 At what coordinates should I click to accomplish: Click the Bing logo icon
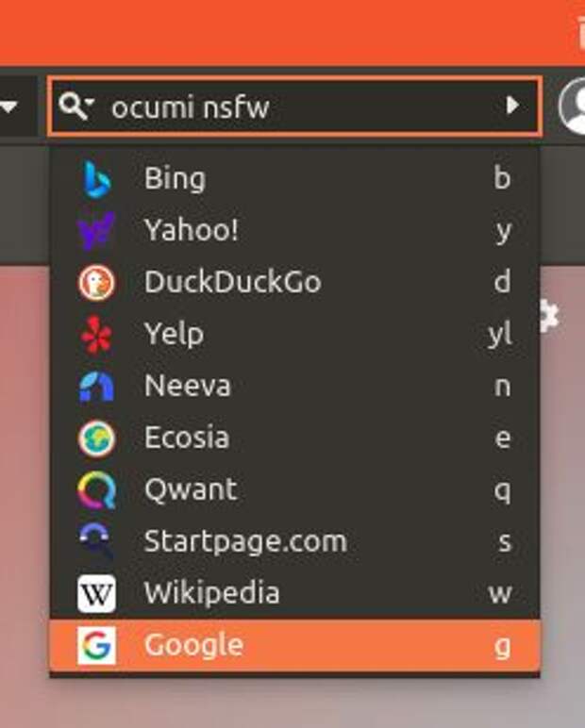(96, 179)
